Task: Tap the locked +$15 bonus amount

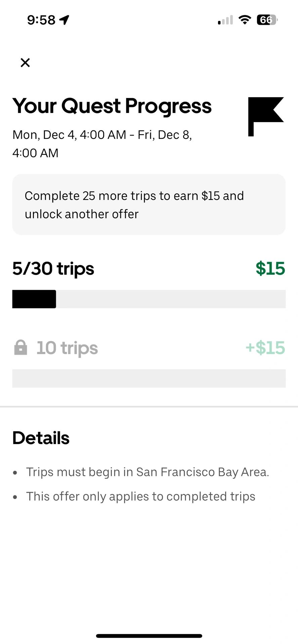Action: point(265,348)
